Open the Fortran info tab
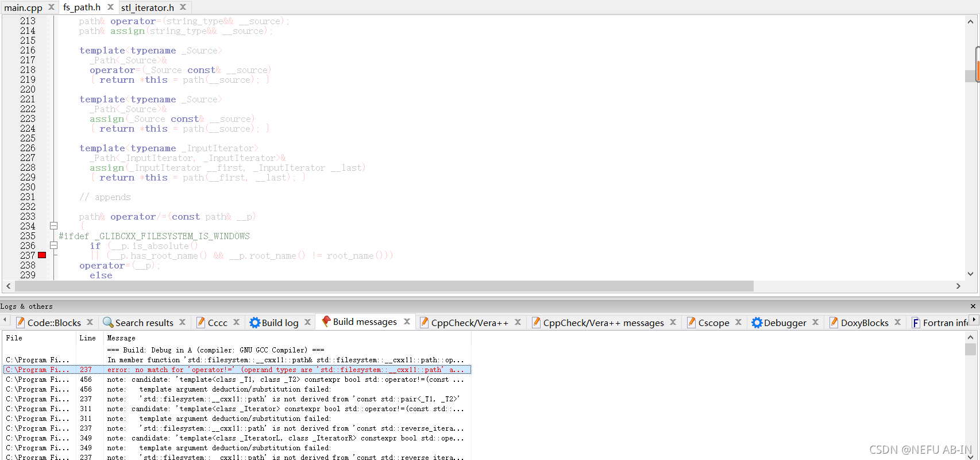Screen dimensions: 980x460 [945, 323]
